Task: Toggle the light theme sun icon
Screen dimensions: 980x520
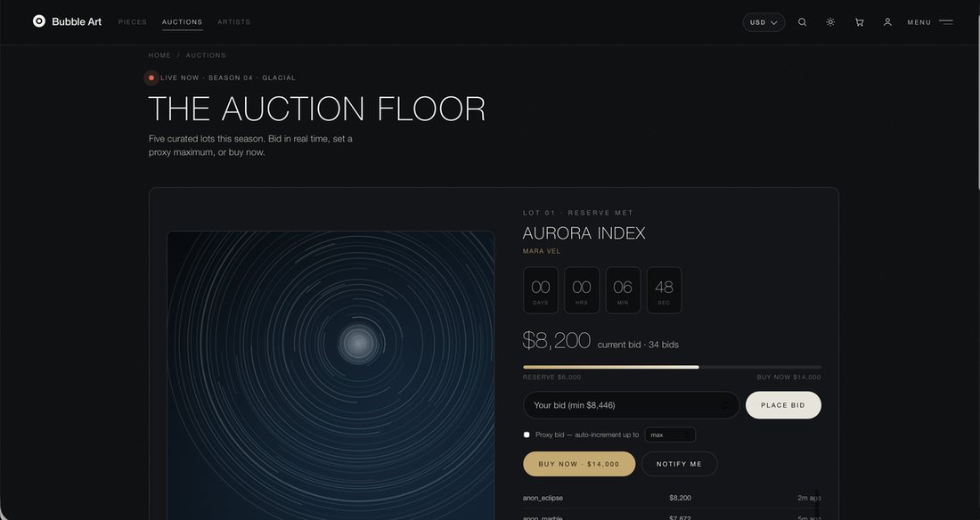Action: (830, 22)
